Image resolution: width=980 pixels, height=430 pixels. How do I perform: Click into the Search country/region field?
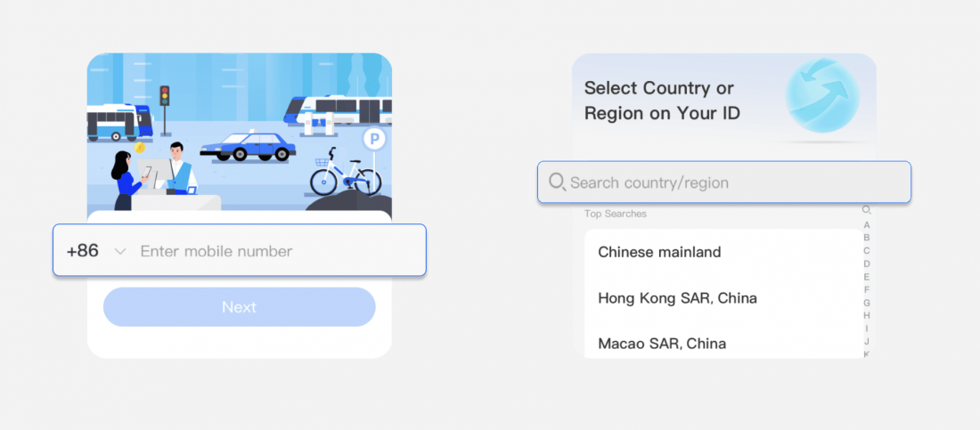pos(731,183)
